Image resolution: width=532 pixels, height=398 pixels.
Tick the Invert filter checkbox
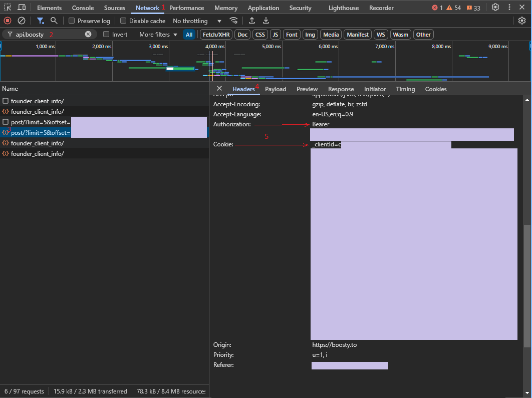click(x=106, y=34)
